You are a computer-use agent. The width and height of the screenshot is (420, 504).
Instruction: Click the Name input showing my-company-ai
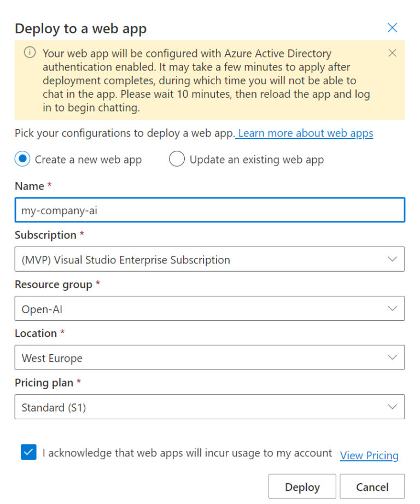coord(209,210)
